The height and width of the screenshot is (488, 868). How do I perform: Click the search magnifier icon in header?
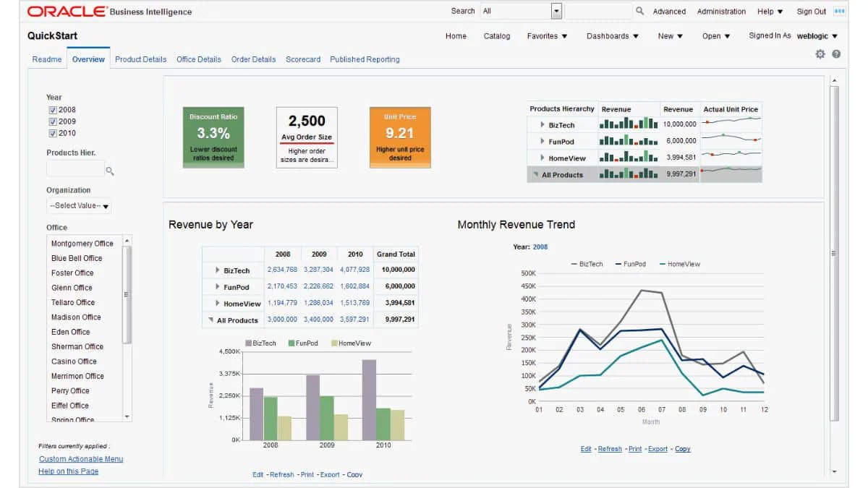pos(639,11)
